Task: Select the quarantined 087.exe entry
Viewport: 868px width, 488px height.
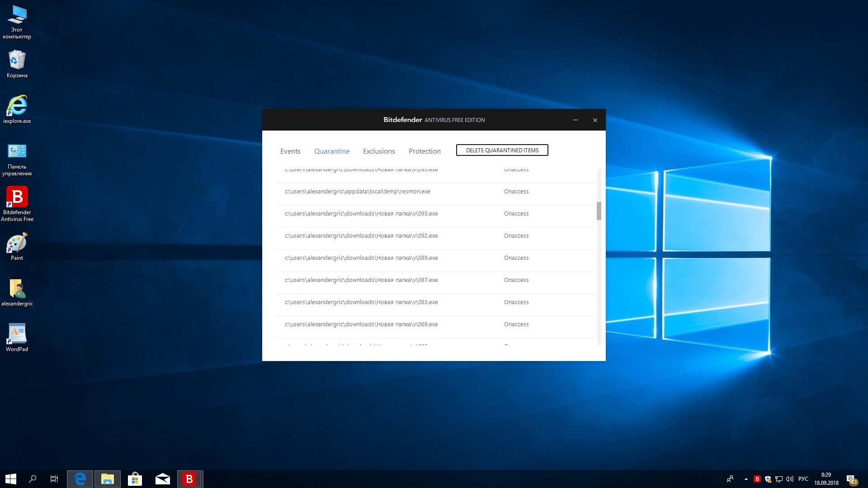Action: tap(361, 280)
